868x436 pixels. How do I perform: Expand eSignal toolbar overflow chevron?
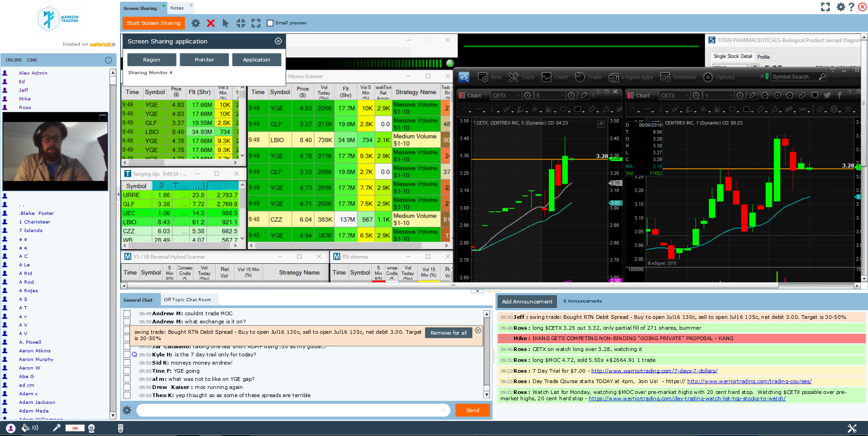[762, 76]
